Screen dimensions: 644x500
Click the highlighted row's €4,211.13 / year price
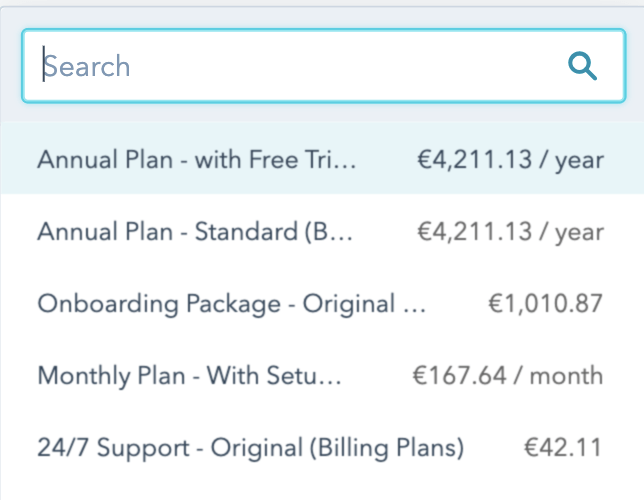[x=510, y=160]
